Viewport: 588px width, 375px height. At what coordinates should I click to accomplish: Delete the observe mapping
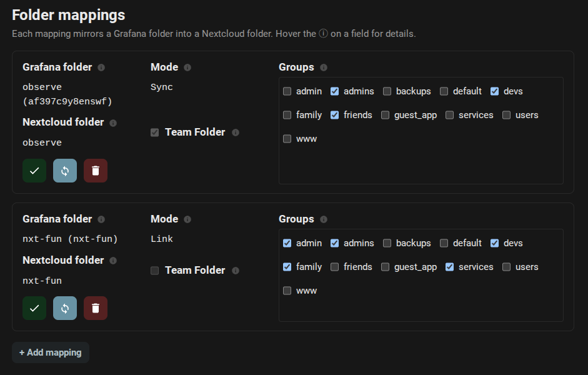point(96,171)
